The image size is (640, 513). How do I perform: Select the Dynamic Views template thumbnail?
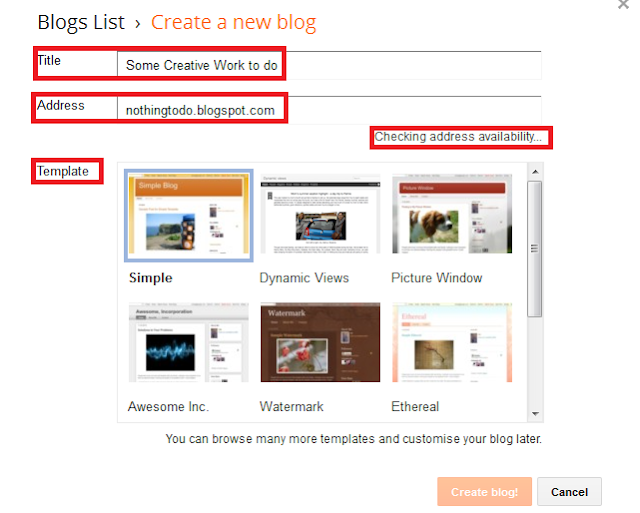tap(320, 214)
